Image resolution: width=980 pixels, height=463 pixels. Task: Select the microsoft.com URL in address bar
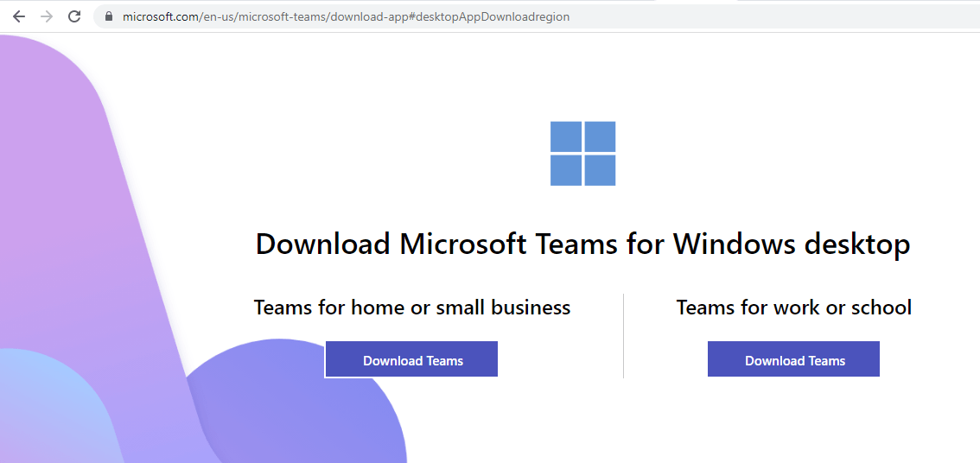(x=346, y=17)
